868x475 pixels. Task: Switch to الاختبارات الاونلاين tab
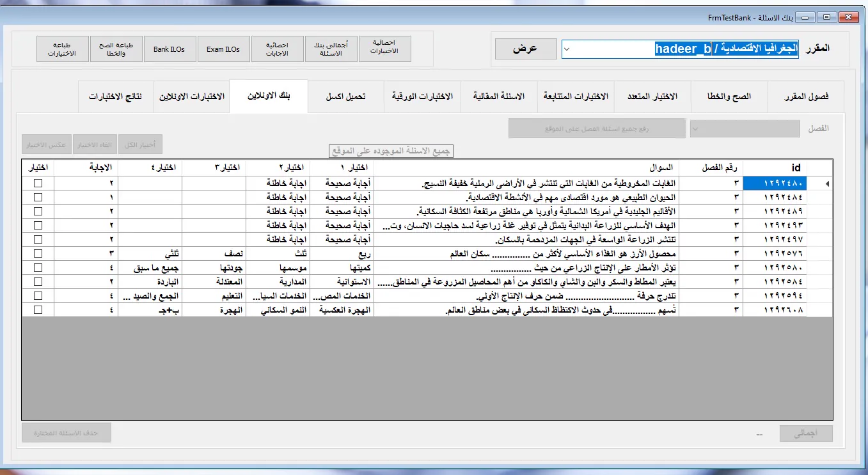coord(191,97)
